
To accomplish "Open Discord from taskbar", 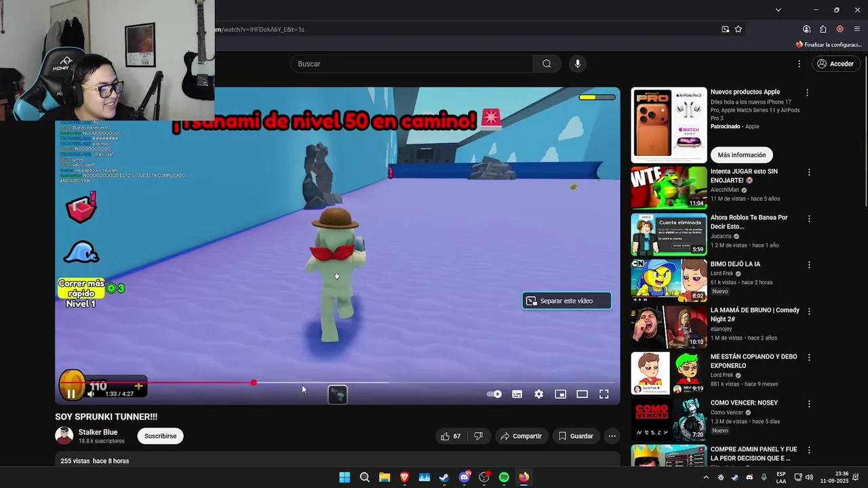I will pyautogui.click(x=465, y=477).
